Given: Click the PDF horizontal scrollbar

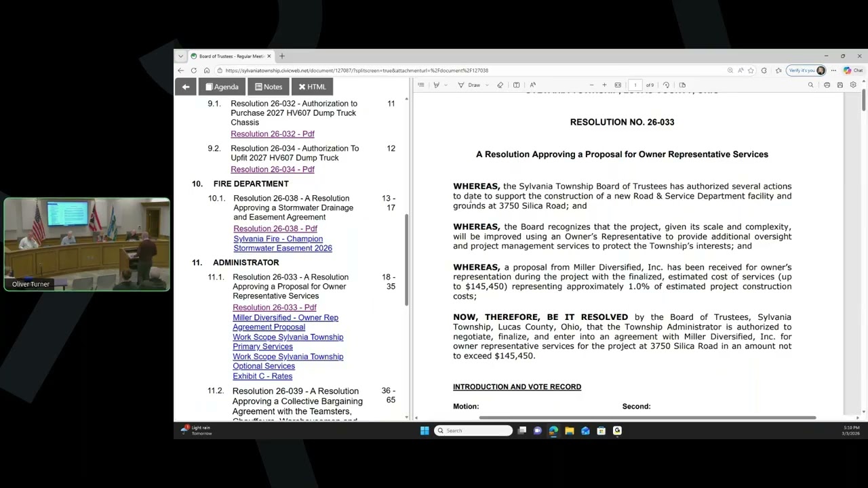Looking at the screenshot, I should tap(647, 418).
